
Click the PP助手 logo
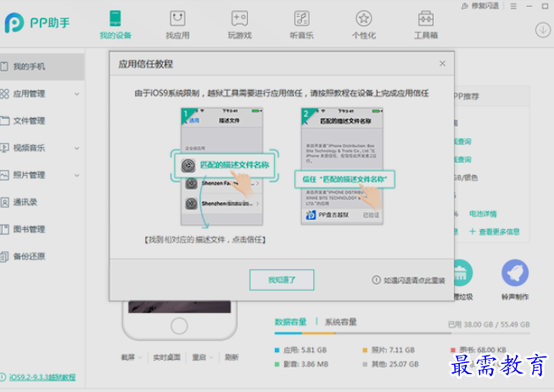[x=37, y=23]
